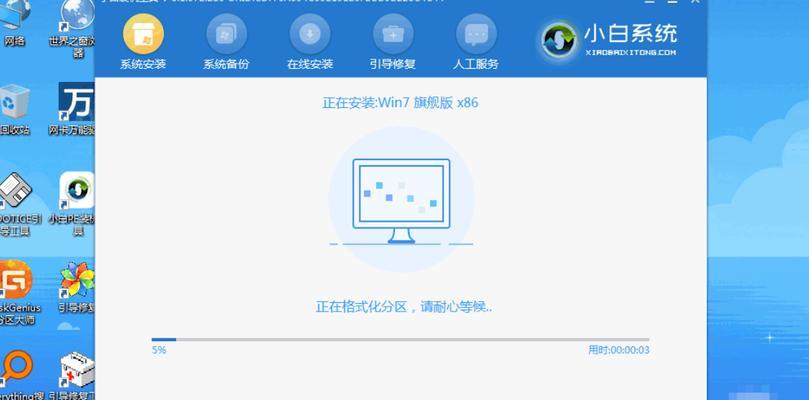Open the Everything search desktop icon
Viewport: 809px width, 400px height.
coord(20,376)
